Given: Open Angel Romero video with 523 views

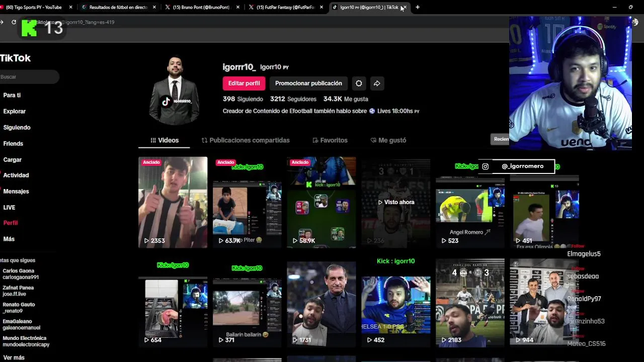Looking at the screenshot, I should pyautogui.click(x=470, y=202).
